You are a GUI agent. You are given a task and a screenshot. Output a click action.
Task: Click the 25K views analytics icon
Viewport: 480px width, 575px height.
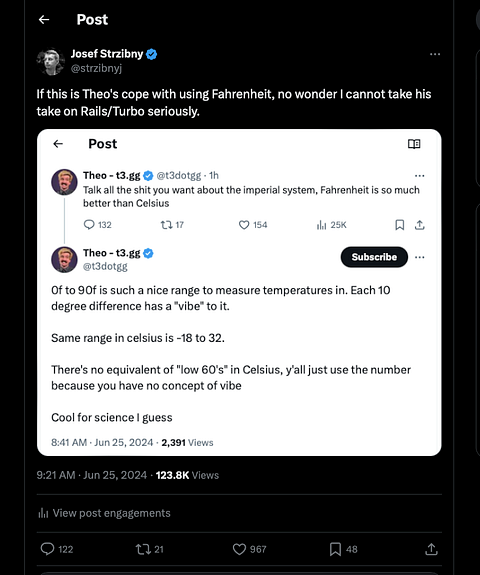click(321, 225)
